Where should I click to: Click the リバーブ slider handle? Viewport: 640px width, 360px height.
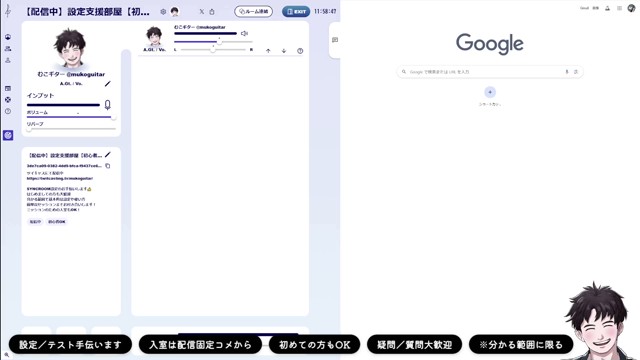29,129
